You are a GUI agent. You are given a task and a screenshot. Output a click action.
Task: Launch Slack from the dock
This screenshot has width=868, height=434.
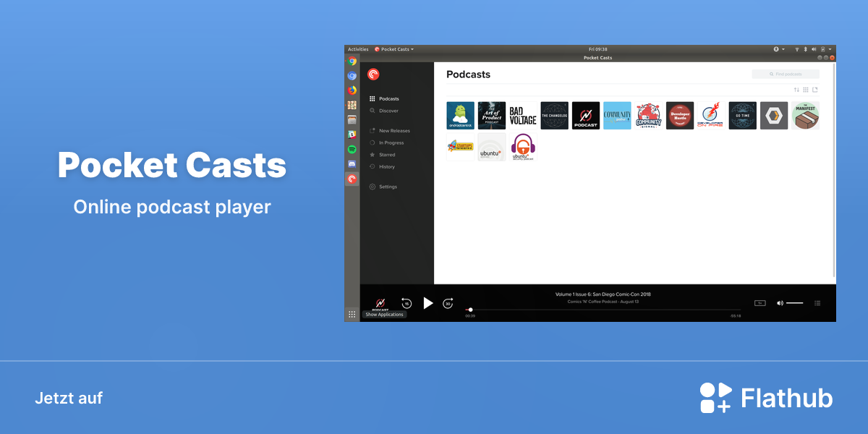(x=352, y=135)
